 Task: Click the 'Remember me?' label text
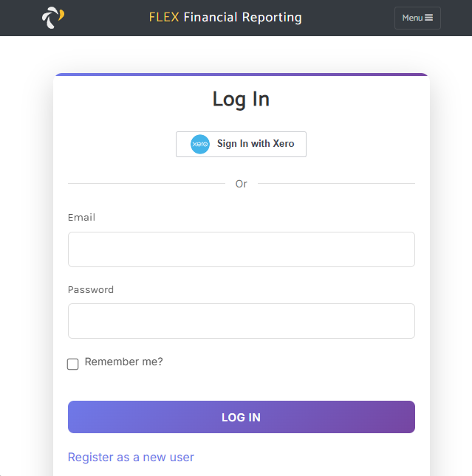click(123, 362)
